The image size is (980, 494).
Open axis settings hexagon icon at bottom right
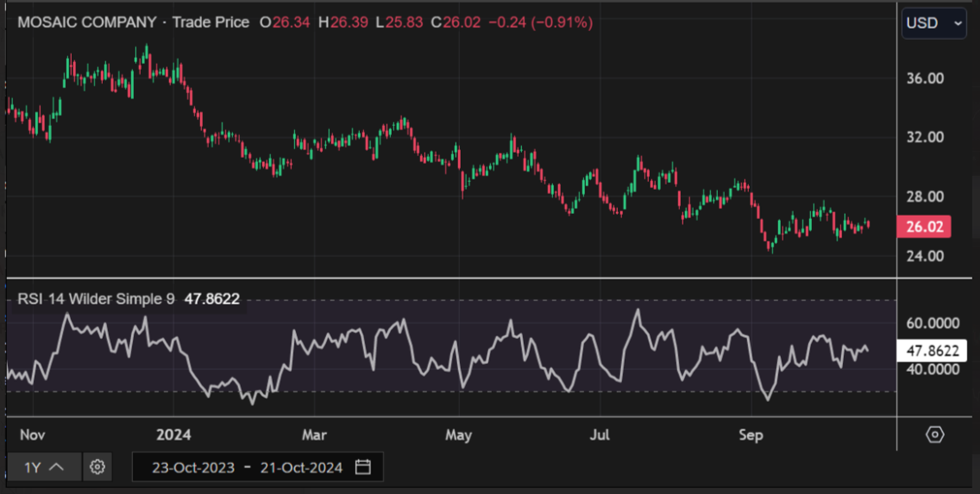click(x=935, y=435)
